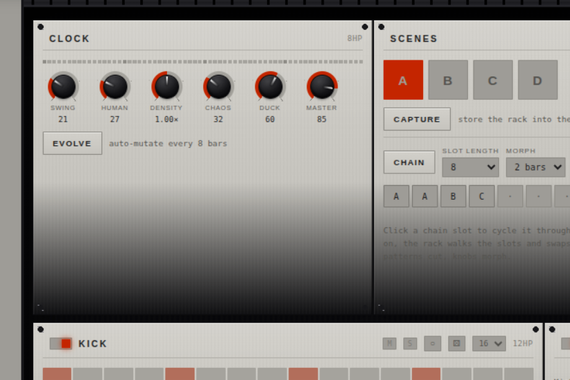The height and width of the screenshot is (380, 570).
Task: Toggle the thirteenth KICK step cell
Action: (x=426, y=374)
